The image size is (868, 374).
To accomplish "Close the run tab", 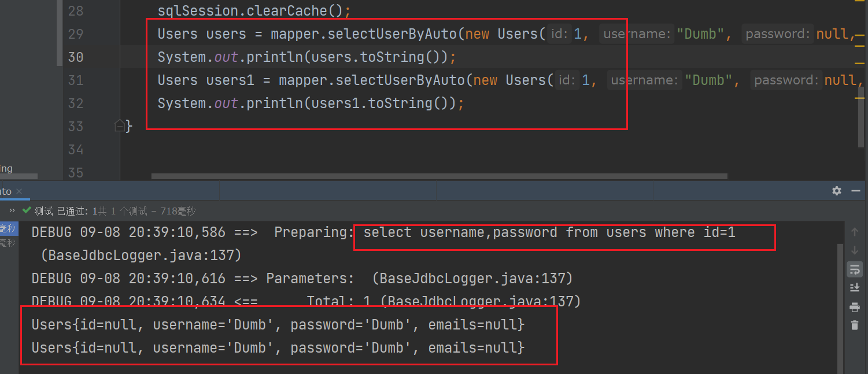I will (19, 191).
